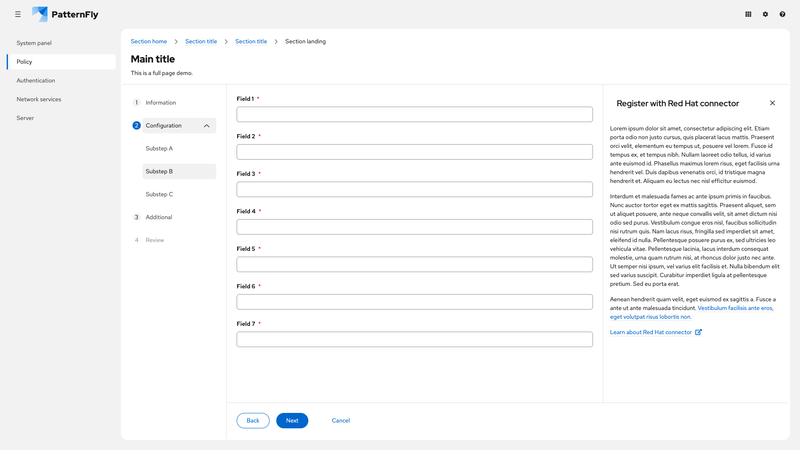The image size is (800, 450).
Task: Select Substep B in wizard
Action: 179,171
